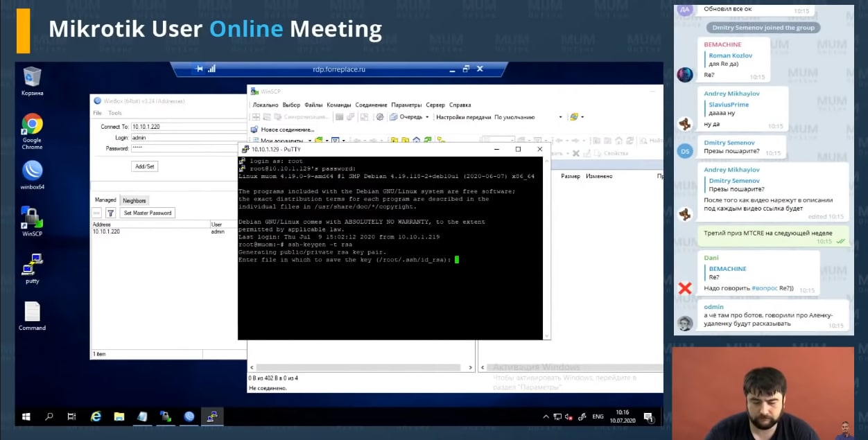Switch to the WinBox Neighbors tab
Viewport: 868px width, 440px height.
click(134, 200)
